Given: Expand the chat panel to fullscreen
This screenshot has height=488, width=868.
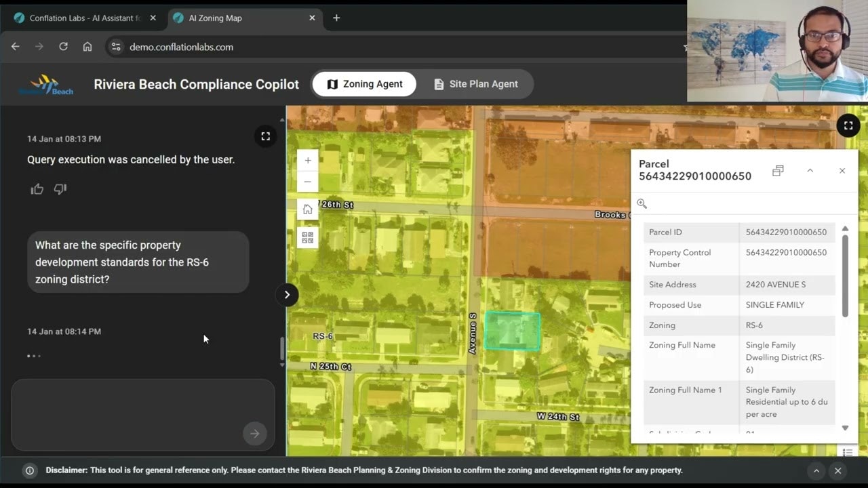Looking at the screenshot, I should click(x=266, y=136).
